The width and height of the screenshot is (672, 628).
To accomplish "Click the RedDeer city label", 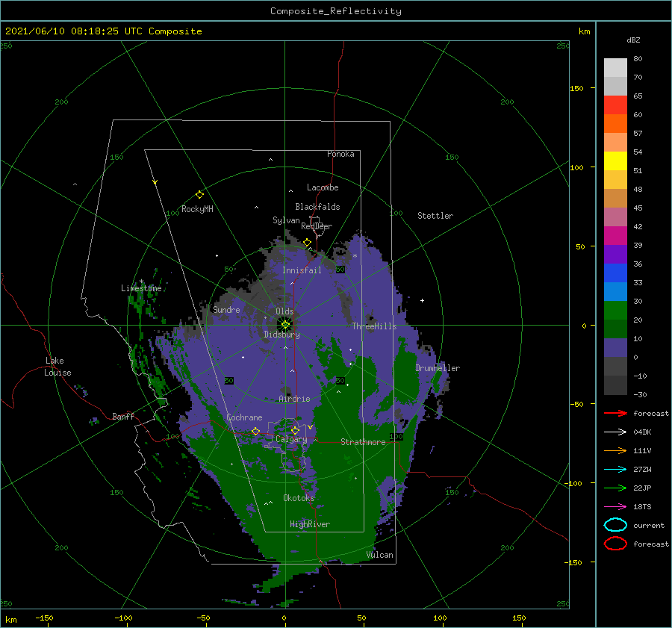I will point(317,226).
